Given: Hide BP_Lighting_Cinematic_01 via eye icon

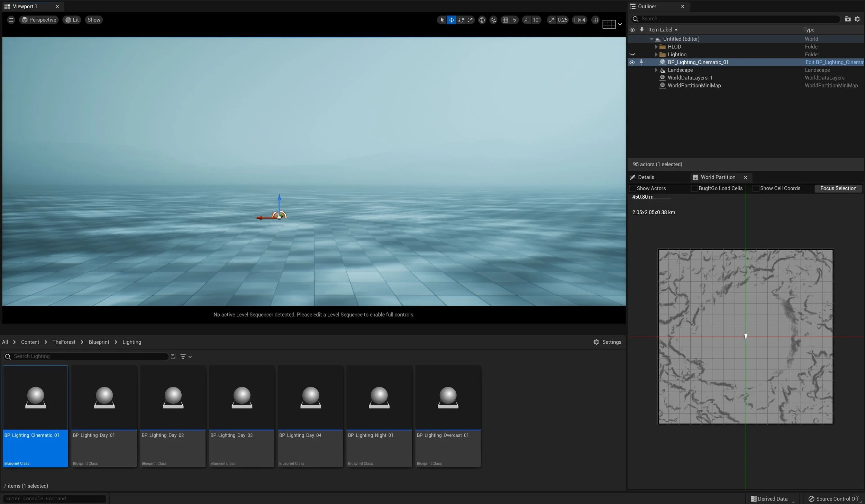Looking at the screenshot, I should pyautogui.click(x=632, y=63).
